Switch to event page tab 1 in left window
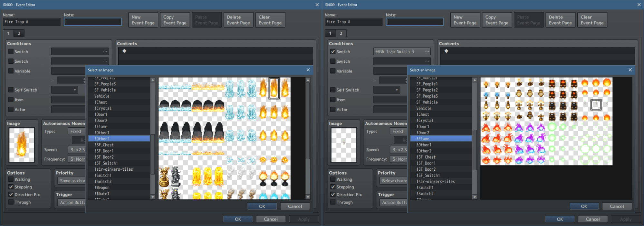Viewport: 644px width, 226px height. pos(8,33)
